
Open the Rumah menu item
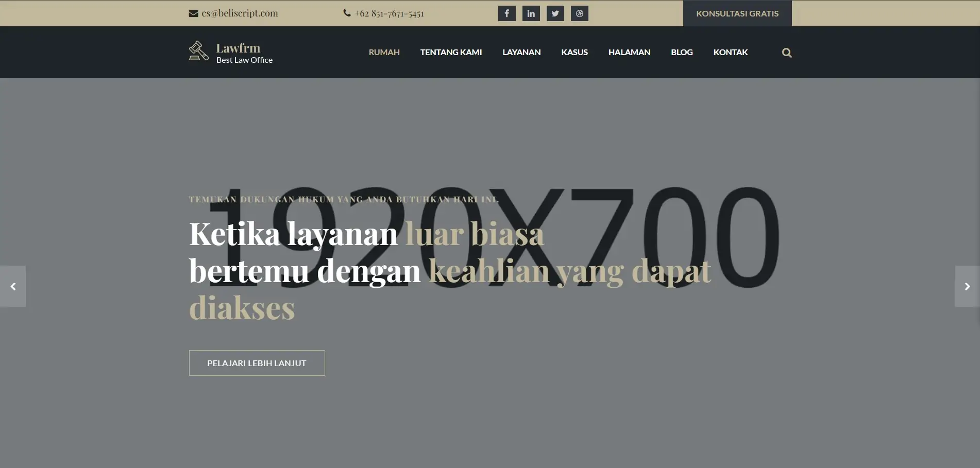pyautogui.click(x=384, y=52)
